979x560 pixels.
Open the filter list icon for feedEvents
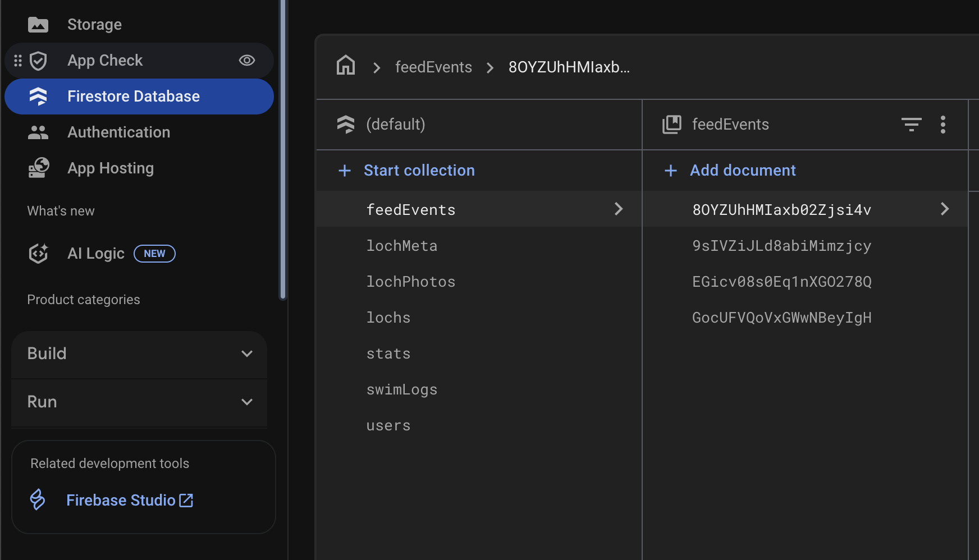point(912,125)
